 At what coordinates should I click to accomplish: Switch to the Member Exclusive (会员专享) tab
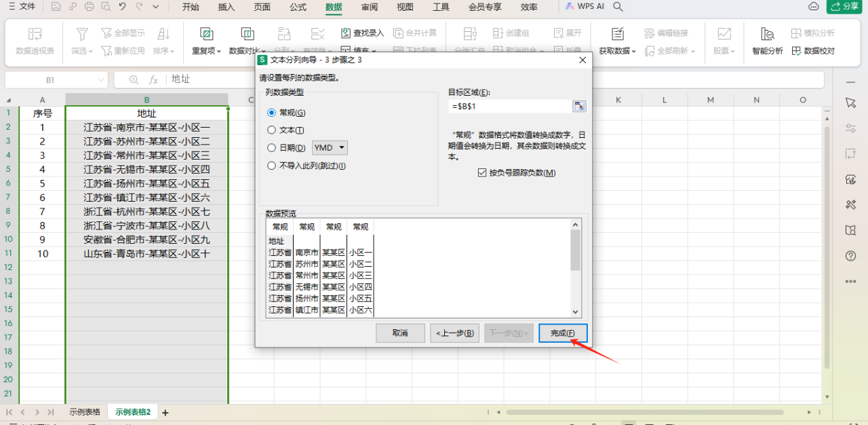tap(485, 7)
